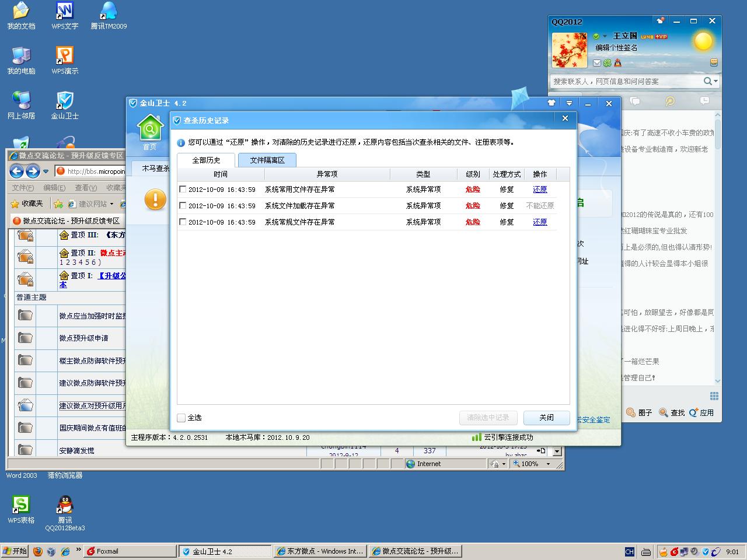Click 收藏夹 button in IE
The width and height of the screenshot is (747, 560).
pos(27,204)
